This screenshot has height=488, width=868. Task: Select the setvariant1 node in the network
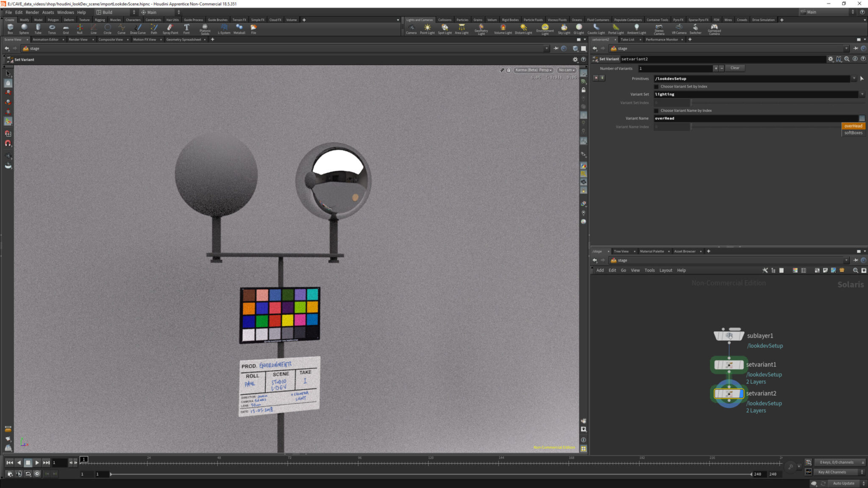(x=729, y=364)
